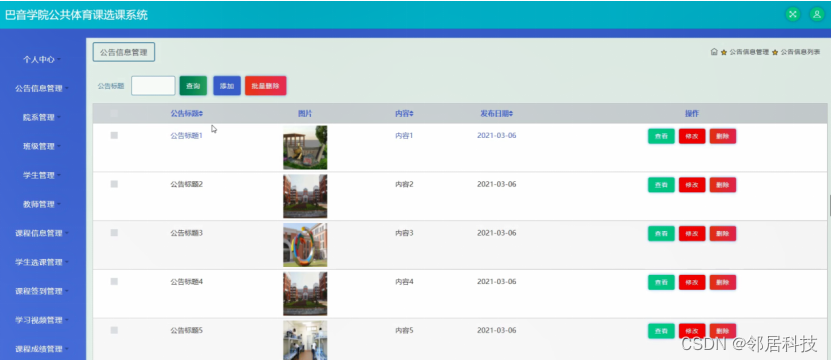Click 公告信息列表 in the breadcrumb

(x=800, y=52)
